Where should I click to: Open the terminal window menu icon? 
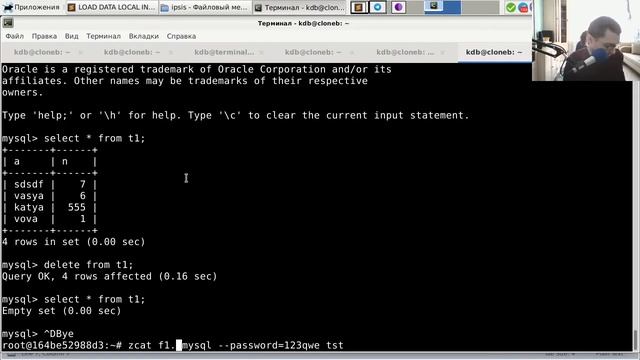pyautogui.click(x=8, y=23)
